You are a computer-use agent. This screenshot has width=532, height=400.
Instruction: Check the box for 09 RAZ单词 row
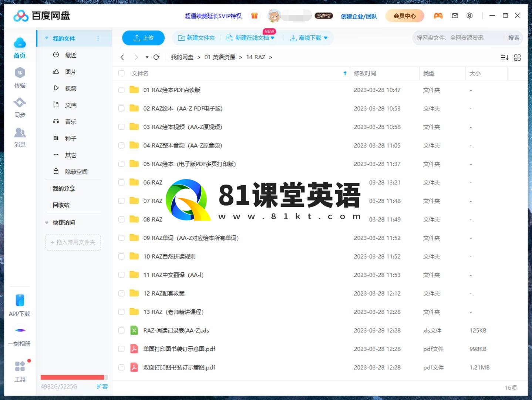click(x=121, y=238)
